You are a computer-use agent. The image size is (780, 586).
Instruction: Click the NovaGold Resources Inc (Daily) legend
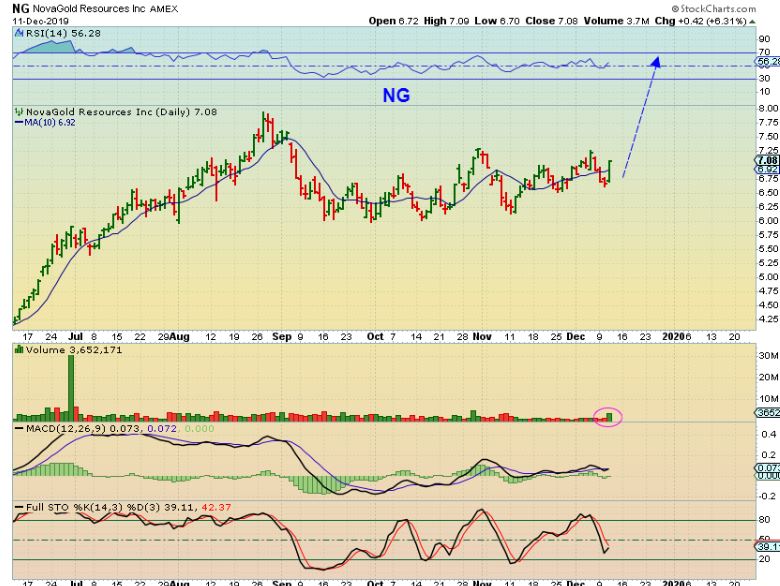point(121,112)
